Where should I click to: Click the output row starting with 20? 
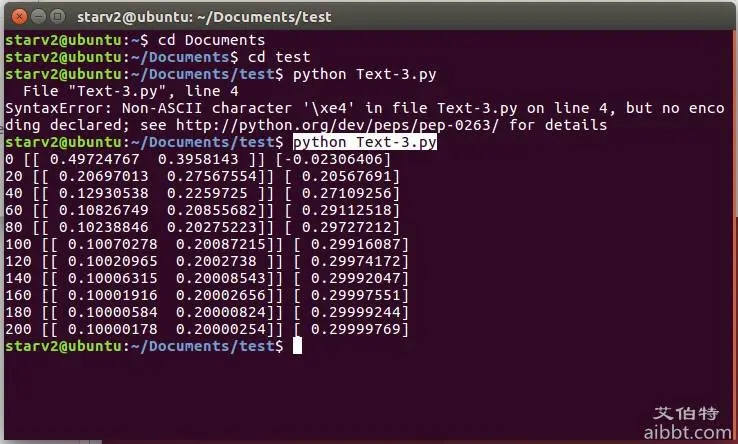(202, 176)
